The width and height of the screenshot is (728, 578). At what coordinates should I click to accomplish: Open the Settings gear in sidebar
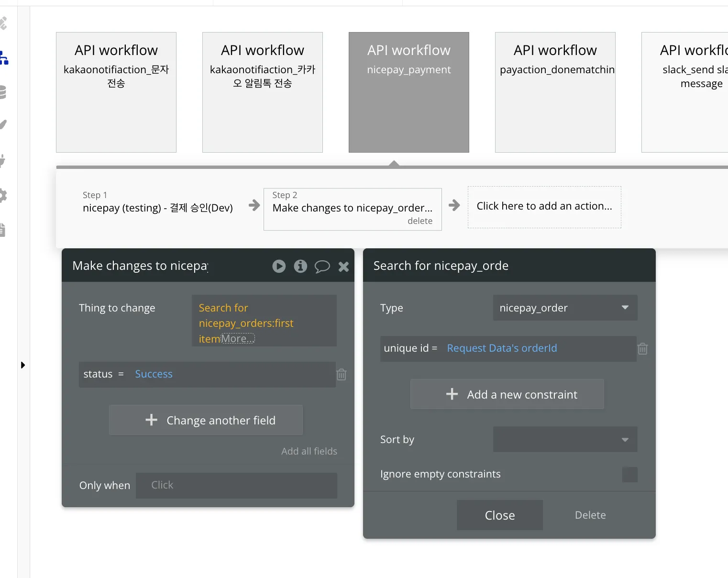point(3,195)
